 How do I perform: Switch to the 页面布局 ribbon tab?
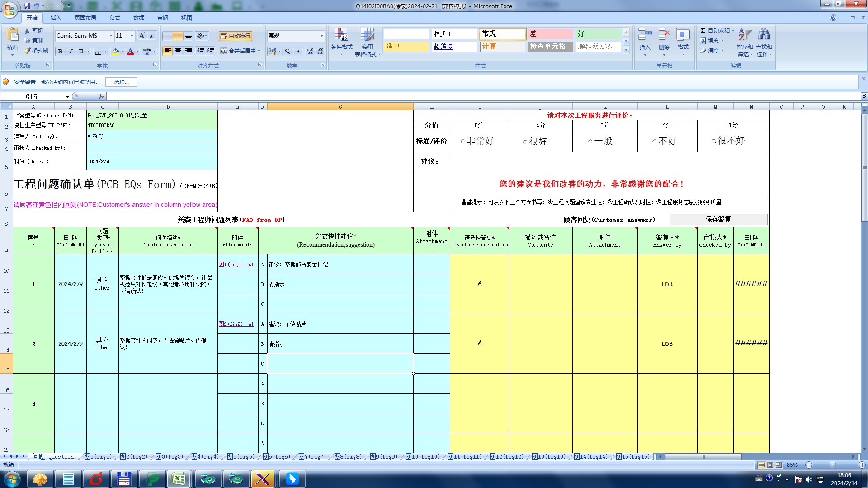(85, 18)
